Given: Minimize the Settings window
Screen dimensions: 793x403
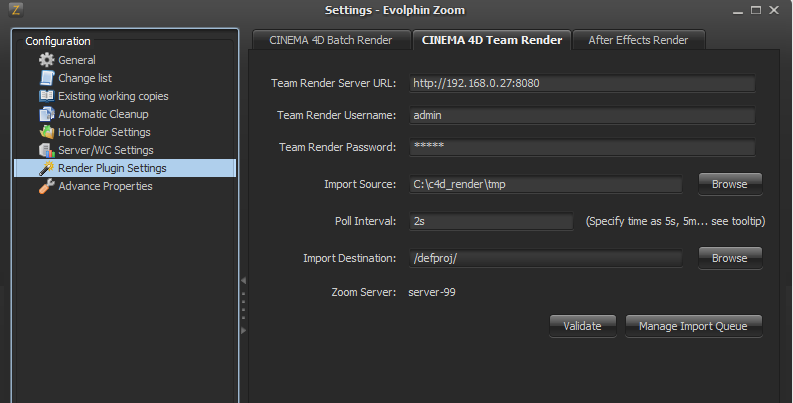Looking at the screenshot, I should pos(738,11).
